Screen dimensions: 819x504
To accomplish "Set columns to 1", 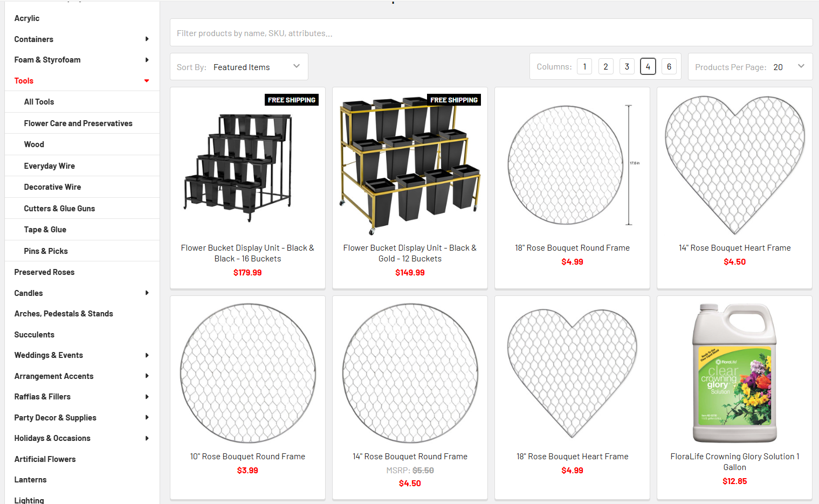I will pos(584,66).
